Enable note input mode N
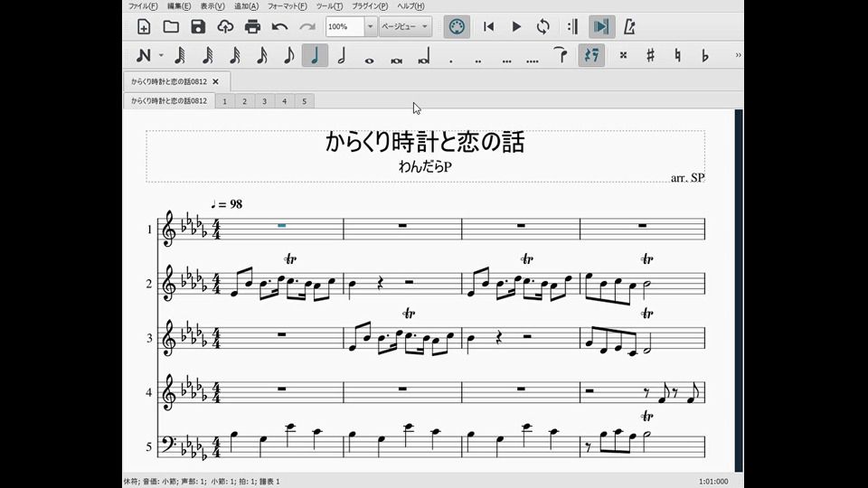868x488 pixels. pyautogui.click(x=144, y=55)
